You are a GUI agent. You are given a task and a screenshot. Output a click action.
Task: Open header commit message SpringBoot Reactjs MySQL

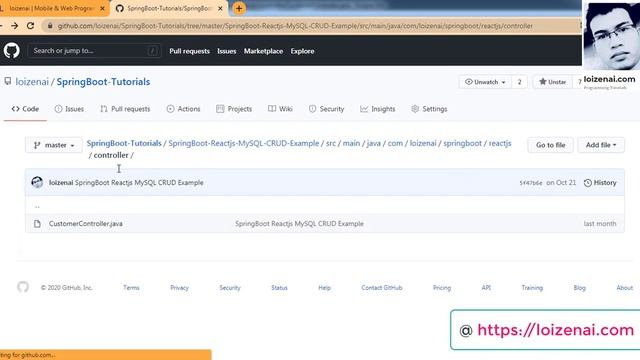[139, 182]
